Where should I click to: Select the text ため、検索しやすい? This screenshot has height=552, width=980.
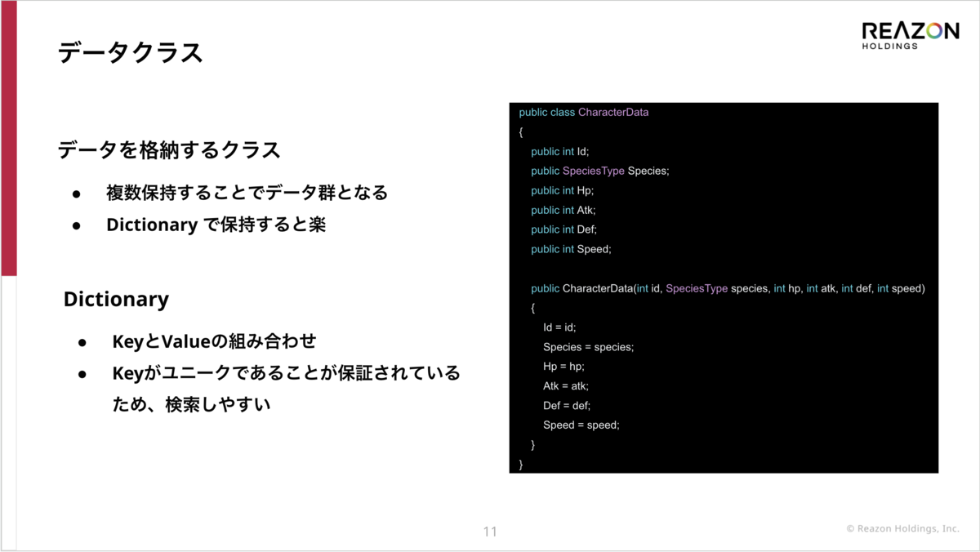coord(191,404)
